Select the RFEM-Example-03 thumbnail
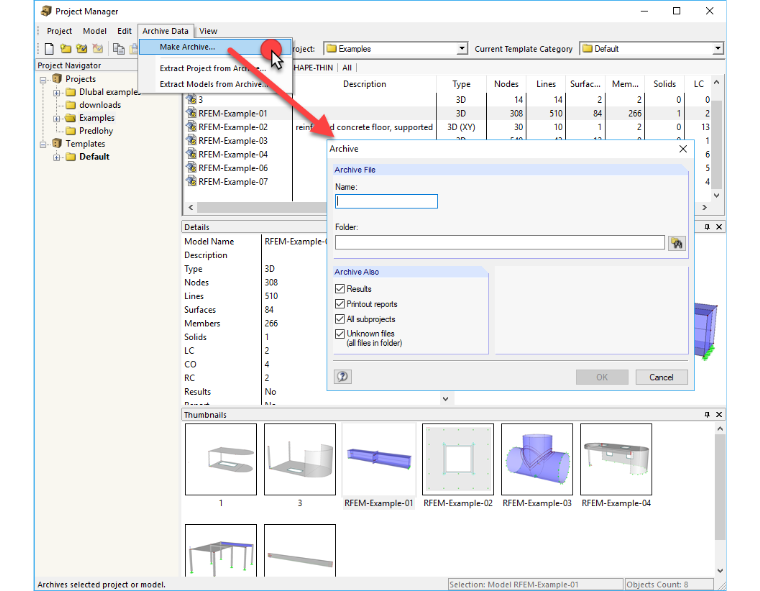This screenshot has width=760, height=591. point(537,459)
